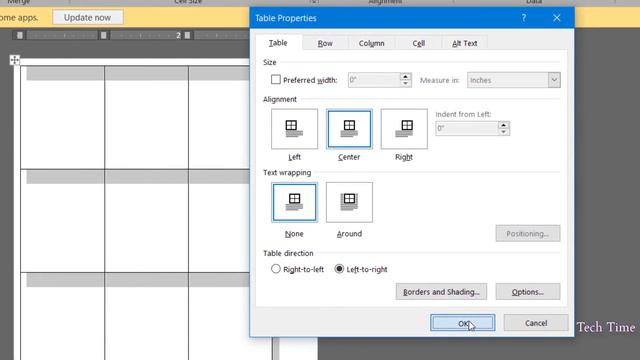Viewport: 640px width, 360px height.
Task: Choose Around text wrapping icon
Action: click(x=349, y=202)
